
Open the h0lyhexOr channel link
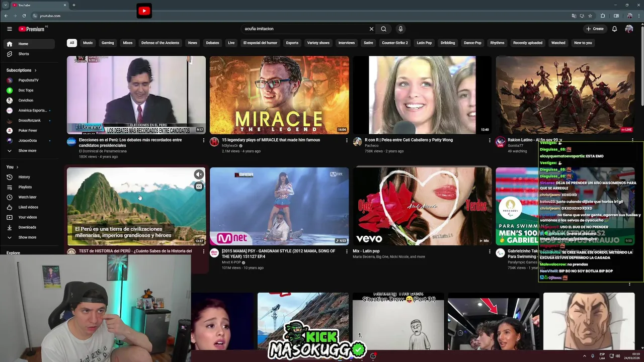230,146
